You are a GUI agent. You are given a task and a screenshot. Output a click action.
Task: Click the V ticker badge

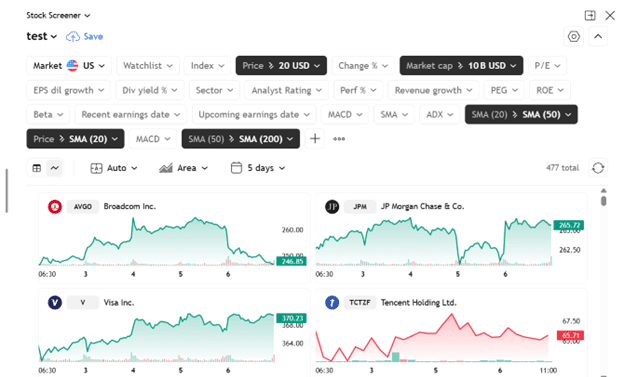click(x=82, y=303)
